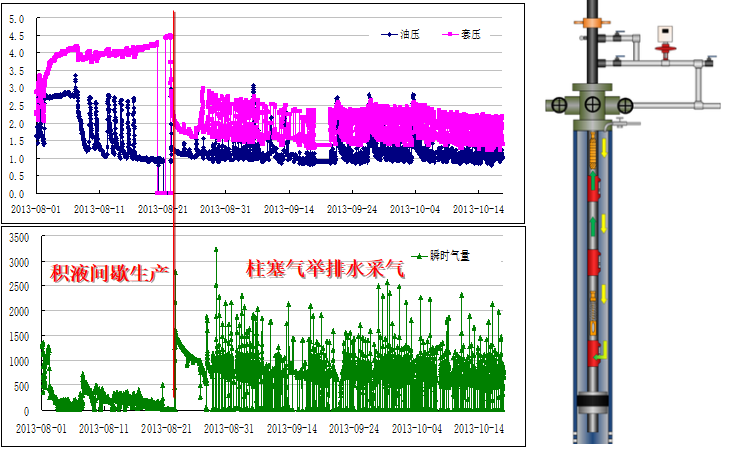Click the red 柱塞气举排水采气 label
This screenshot has height=449, width=729.
pyautogui.click(x=325, y=269)
